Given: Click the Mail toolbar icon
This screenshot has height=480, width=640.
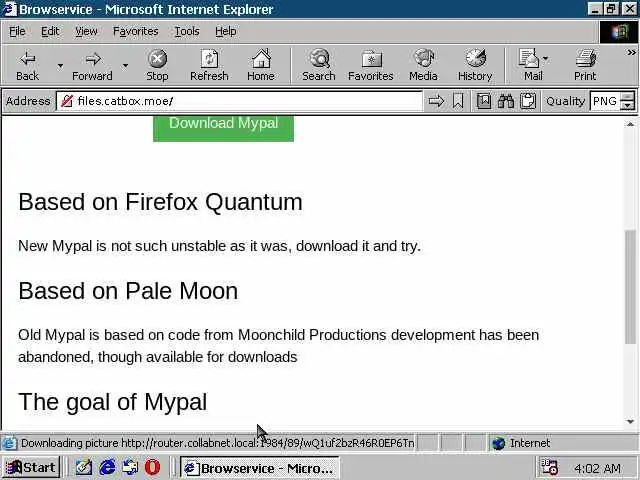Looking at the screenshot, I should click(530, 66).
